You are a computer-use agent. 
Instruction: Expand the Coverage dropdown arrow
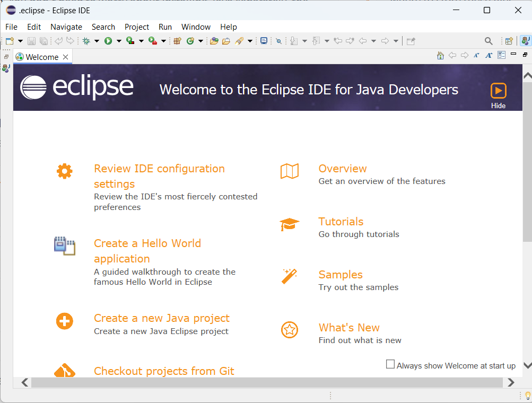pos(141,41)
